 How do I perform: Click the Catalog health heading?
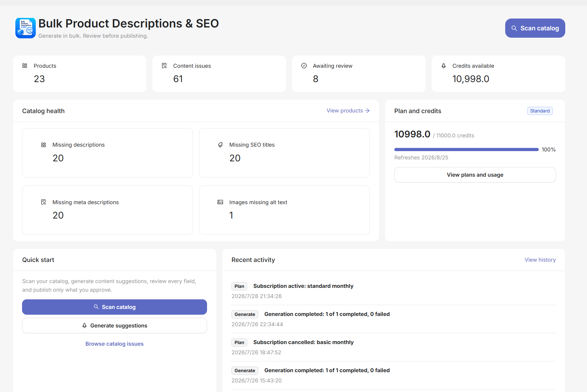(43, 111)
